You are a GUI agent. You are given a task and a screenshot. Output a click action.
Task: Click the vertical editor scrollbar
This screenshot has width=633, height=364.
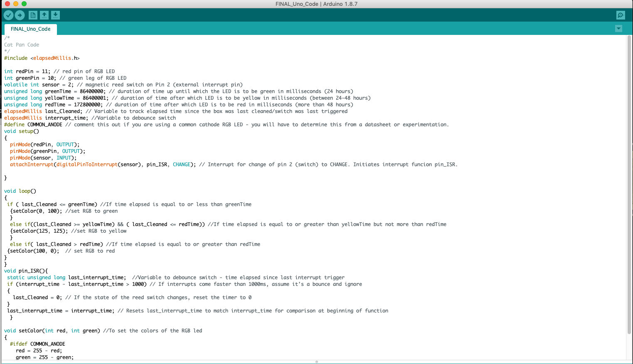tap(629, 184)
